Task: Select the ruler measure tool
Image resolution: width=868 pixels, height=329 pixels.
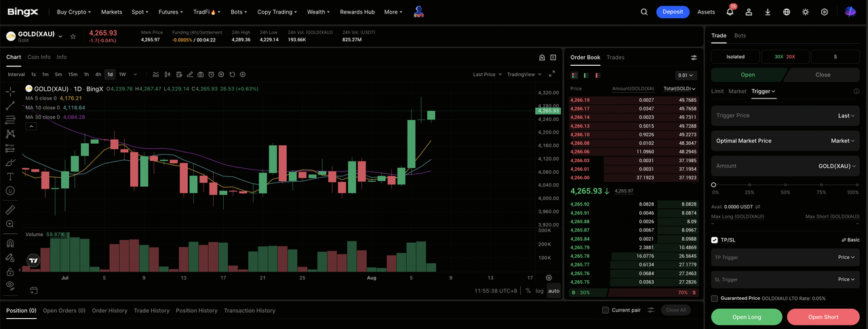Action: click(x=10, y=210)
